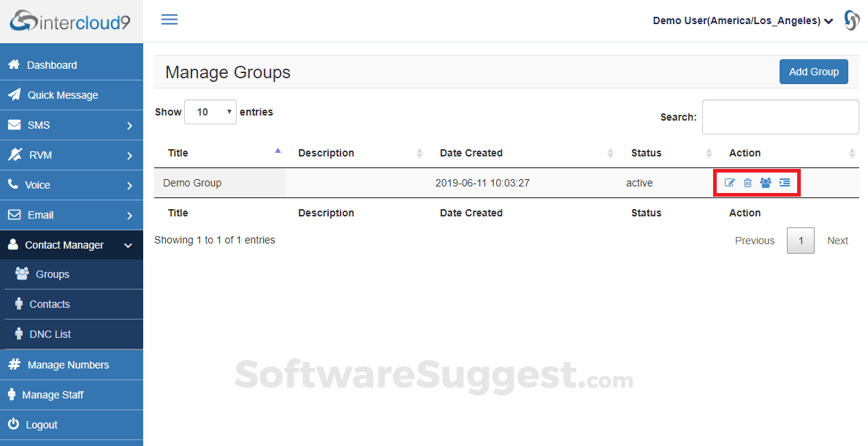Screen dimensions: 868x446
Task: Open the Show entries dropdown
Action: point(210,112)
